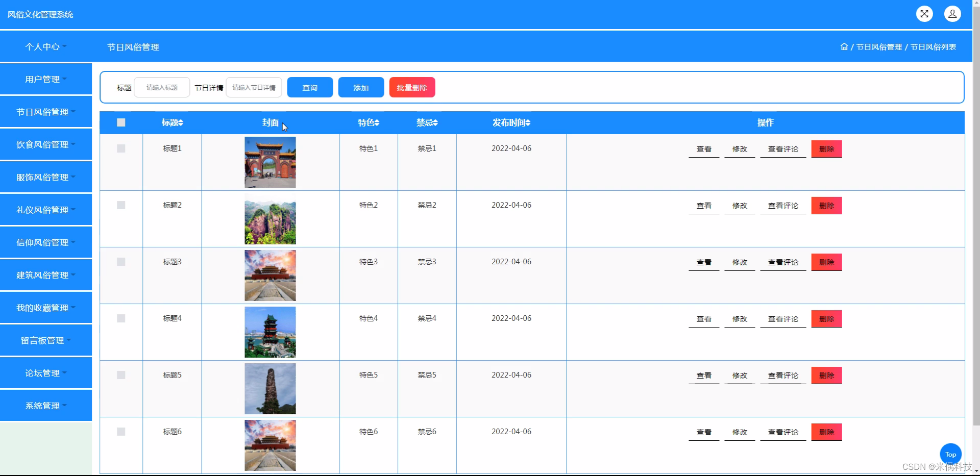This screenshot has height=476, width=980.
Task: Click the 节日详情 search input field
Action: coord(254,87)
